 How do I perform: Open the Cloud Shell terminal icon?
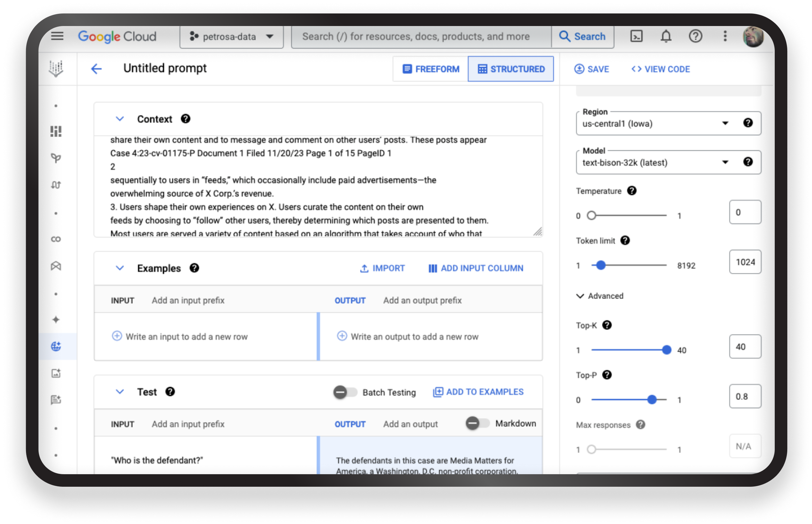point(636,36)
